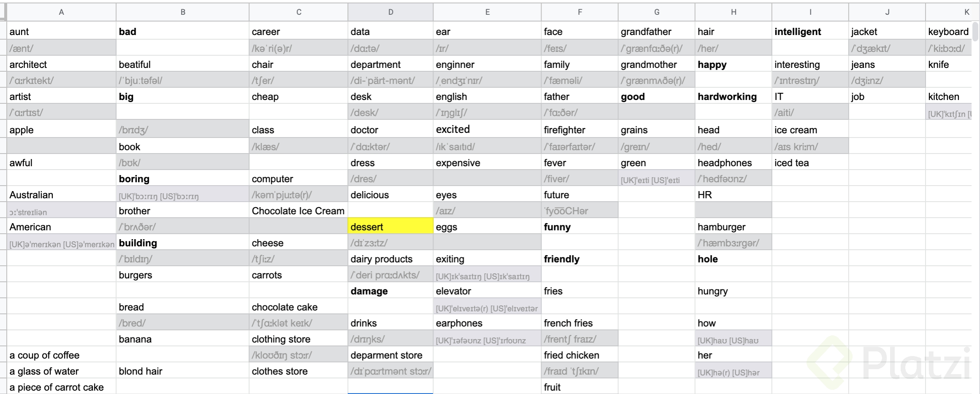Click the yellow highlighted dessert cell

pos(390,227)
